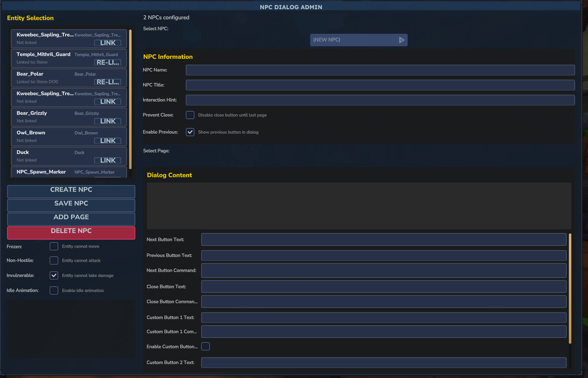Image resolution: width=588 pixels, height=378 pixels.
Task: Click RE-LINK on Temple_Mithril_Guard
Action: tap(107, 62)
